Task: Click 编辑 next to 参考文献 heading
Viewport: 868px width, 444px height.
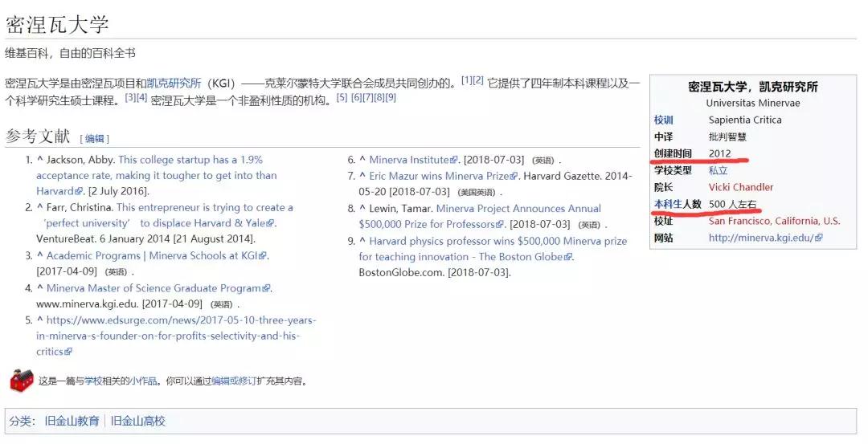Action: [95, 138]
